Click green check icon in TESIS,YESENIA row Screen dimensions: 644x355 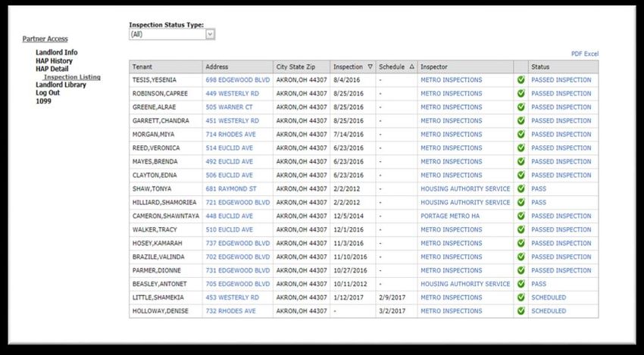521,80
